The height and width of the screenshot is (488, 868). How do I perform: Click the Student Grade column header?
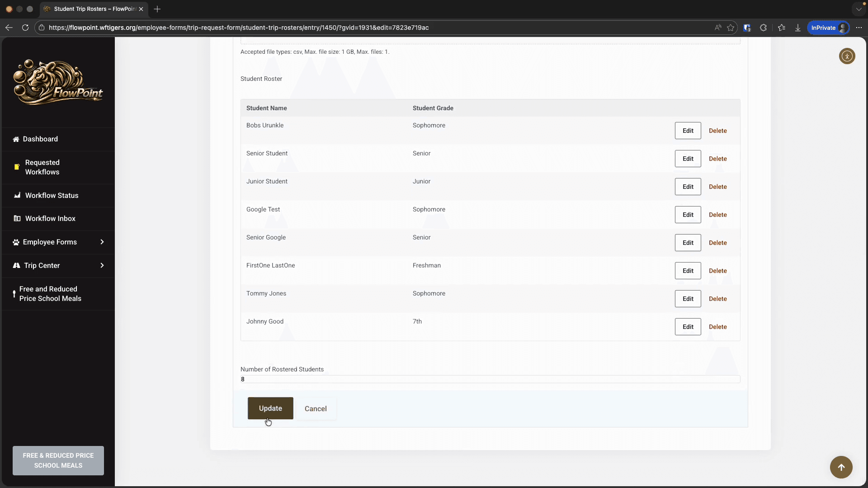coord(433,108)
